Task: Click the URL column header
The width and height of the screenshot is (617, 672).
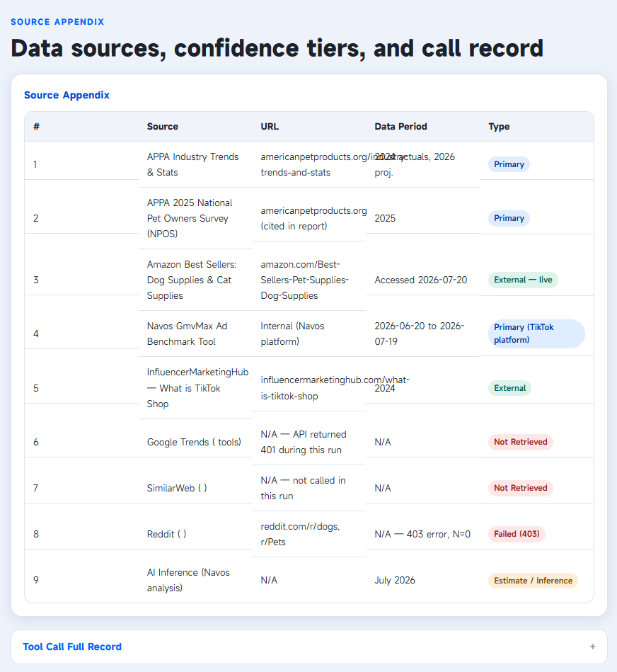Action: tap(270, 127)
